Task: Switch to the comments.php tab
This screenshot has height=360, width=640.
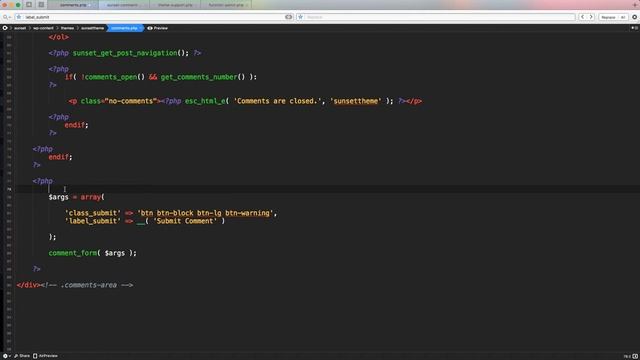Action: tap(73, 5)
